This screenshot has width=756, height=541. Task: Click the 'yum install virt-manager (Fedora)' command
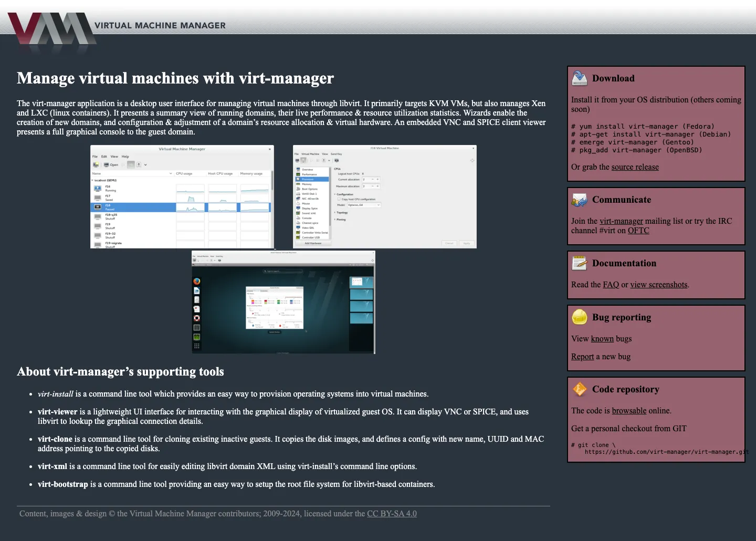643,127
